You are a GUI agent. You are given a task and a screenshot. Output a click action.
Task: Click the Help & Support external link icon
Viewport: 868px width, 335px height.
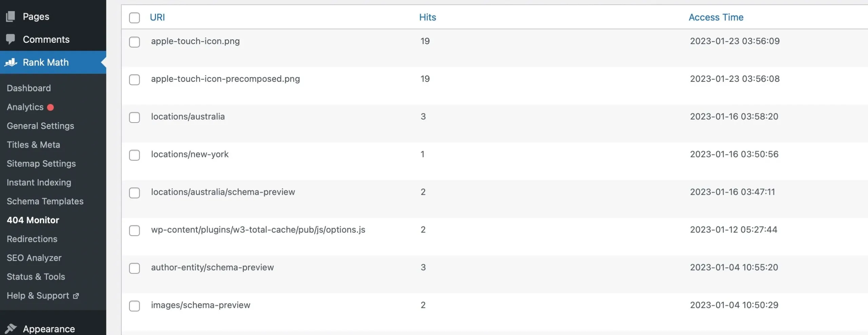tap(76, 296)
